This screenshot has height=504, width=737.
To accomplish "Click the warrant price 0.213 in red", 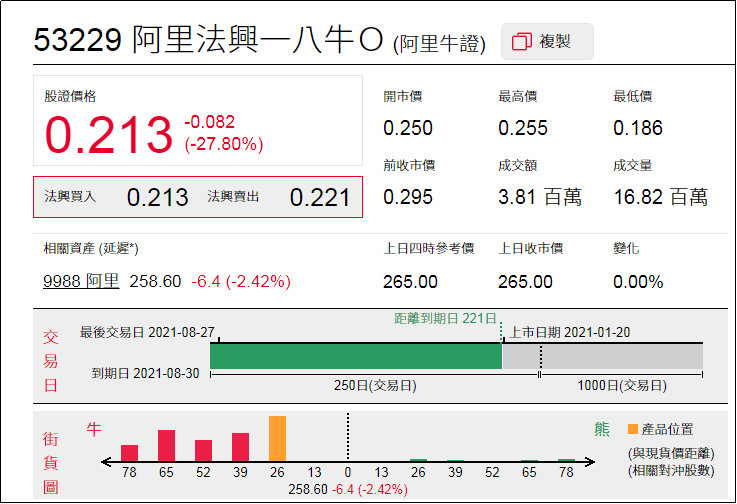I will point(109,135).
